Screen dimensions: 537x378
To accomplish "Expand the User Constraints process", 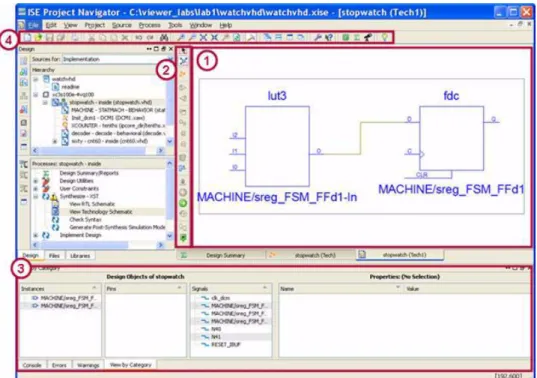I will tap(36, 189).
